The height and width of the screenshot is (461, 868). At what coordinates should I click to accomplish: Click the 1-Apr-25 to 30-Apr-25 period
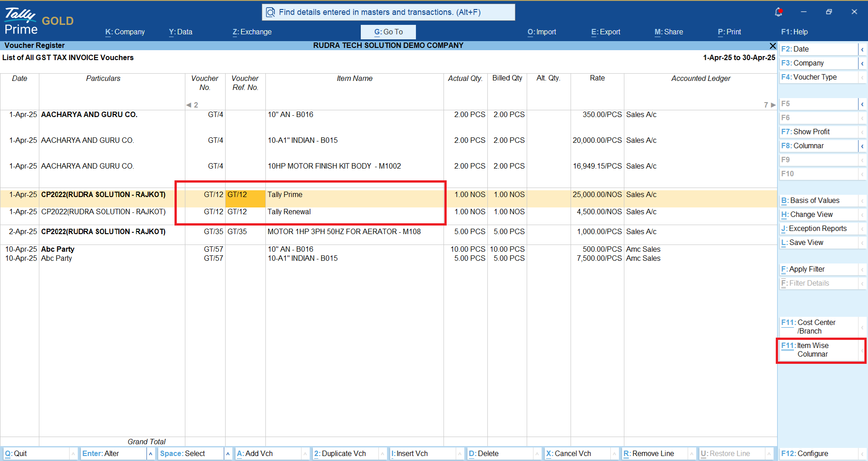coord(739,58)
